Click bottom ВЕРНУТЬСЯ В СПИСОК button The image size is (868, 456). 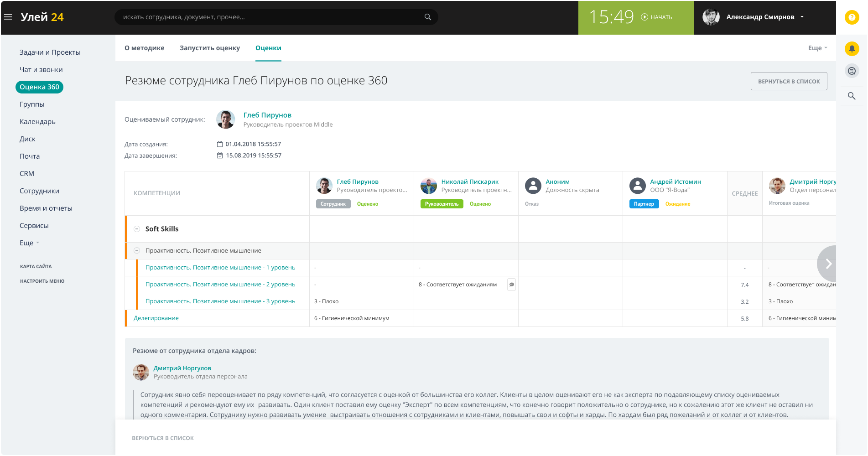pos(163,438)
